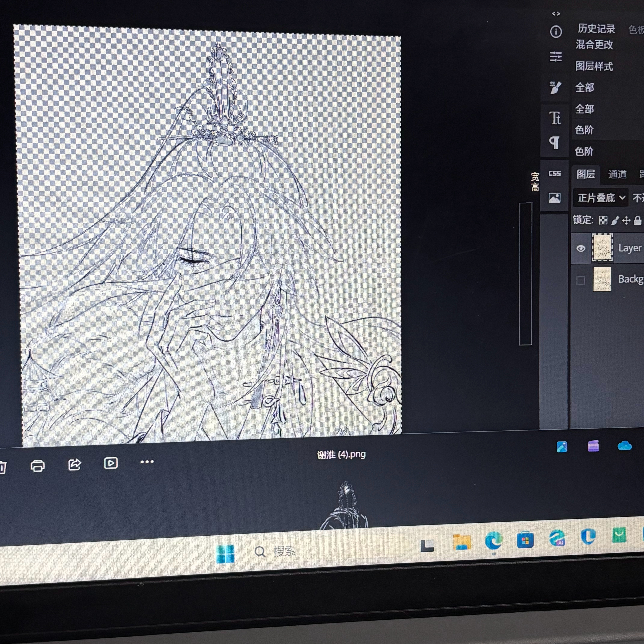Open the image preview panel icon
The width and height of the screenshot is (644, 644).
555,198
